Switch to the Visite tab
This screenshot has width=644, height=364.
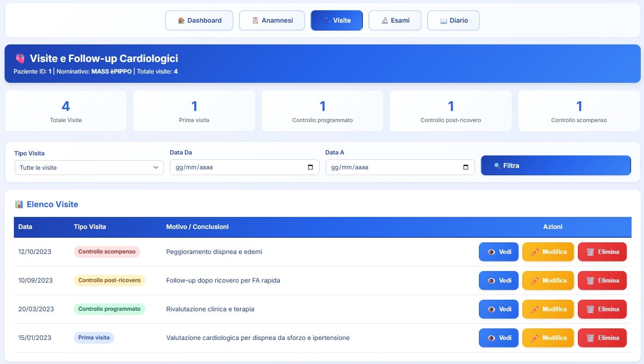point(337,20)
